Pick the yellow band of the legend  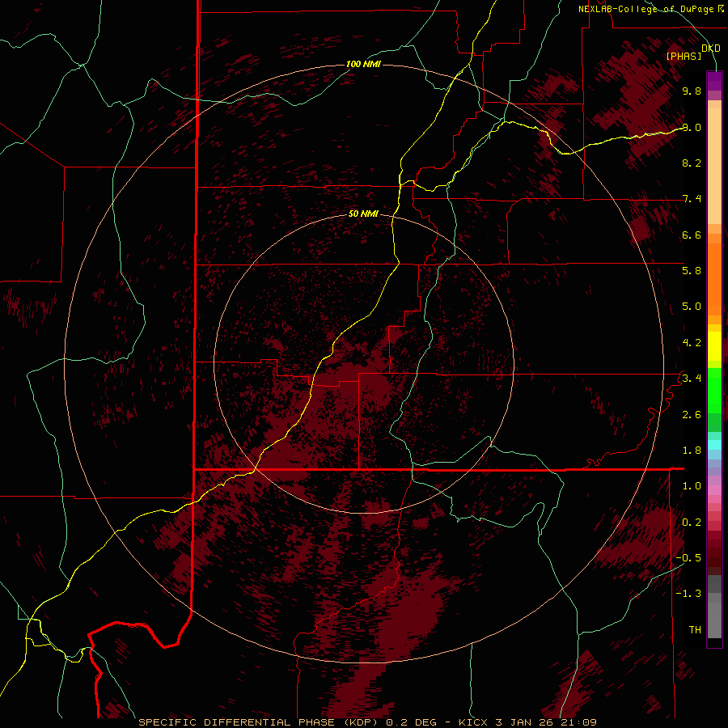click(x=714, y=346)
